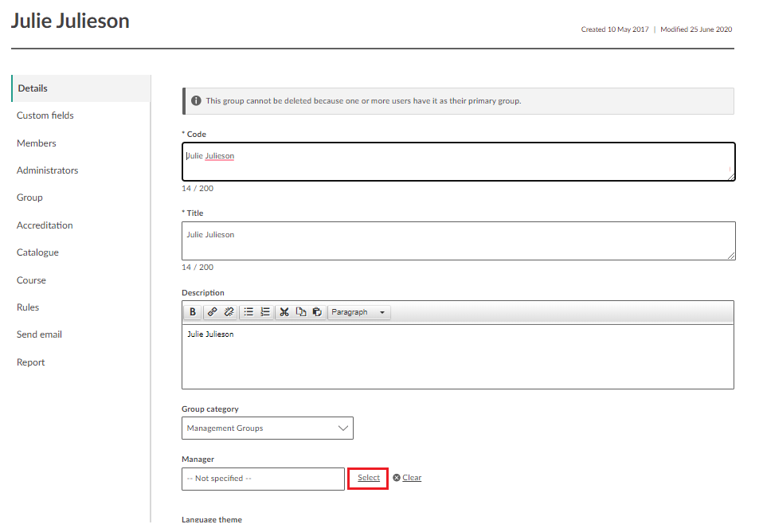The height and width of the screenshot is (532, 763).
Task: Open the Administrators section
Action: [48, 170]
